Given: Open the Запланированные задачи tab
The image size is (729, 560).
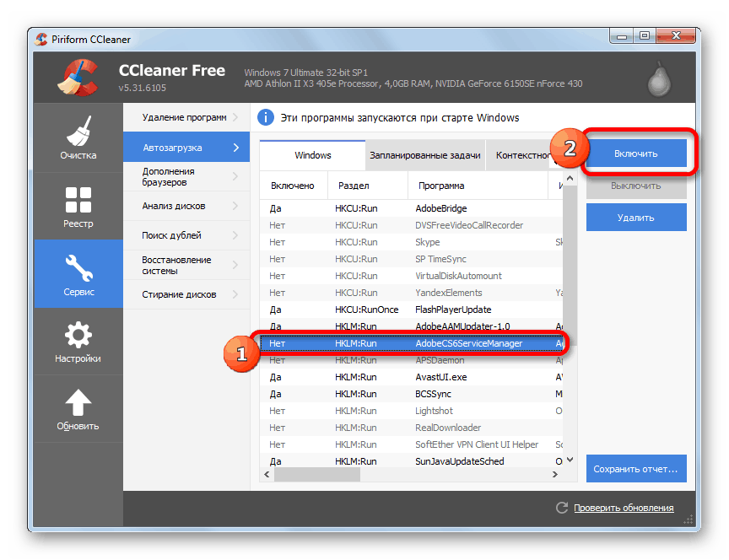Looking at the screenshot, I should click(425, 155).
